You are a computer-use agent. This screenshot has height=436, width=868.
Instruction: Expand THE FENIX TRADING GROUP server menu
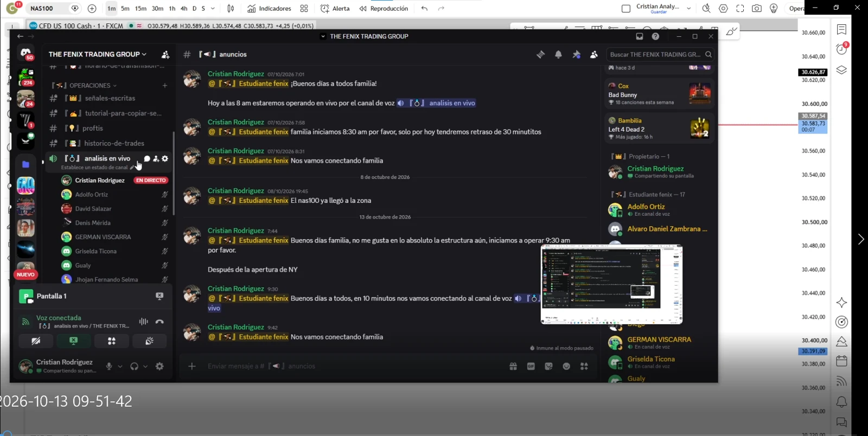(98, 54)
